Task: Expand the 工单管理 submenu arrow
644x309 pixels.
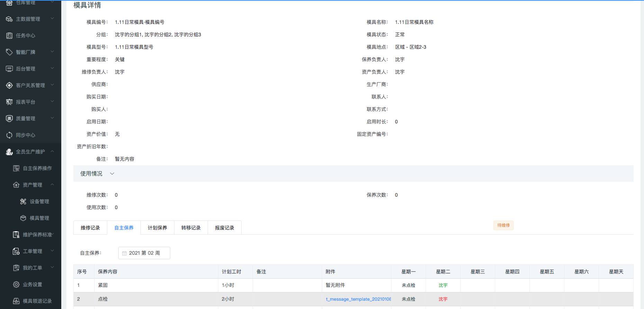Action: click(x=52, y=251)
